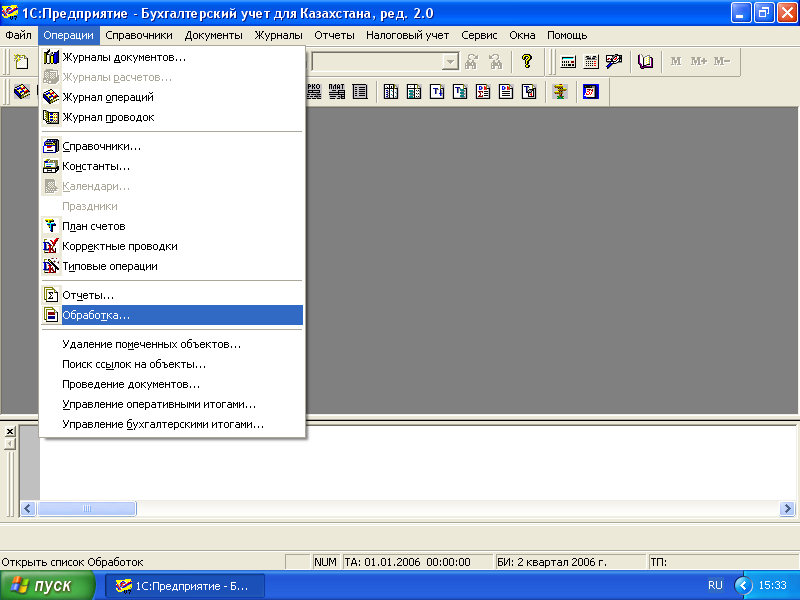Open "Журнал проводок" from the dropdown menu
The image size is (800, 600).
click(108, 117)
